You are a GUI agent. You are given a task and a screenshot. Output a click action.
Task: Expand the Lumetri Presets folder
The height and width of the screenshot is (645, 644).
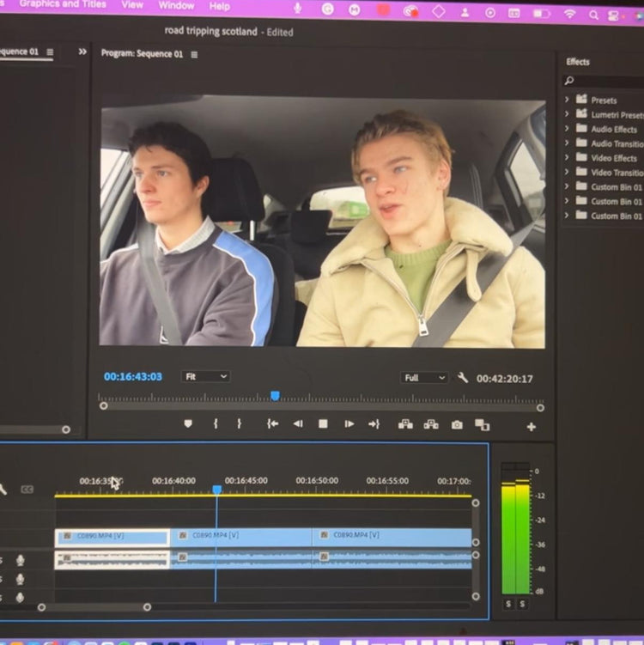[567, 114]
